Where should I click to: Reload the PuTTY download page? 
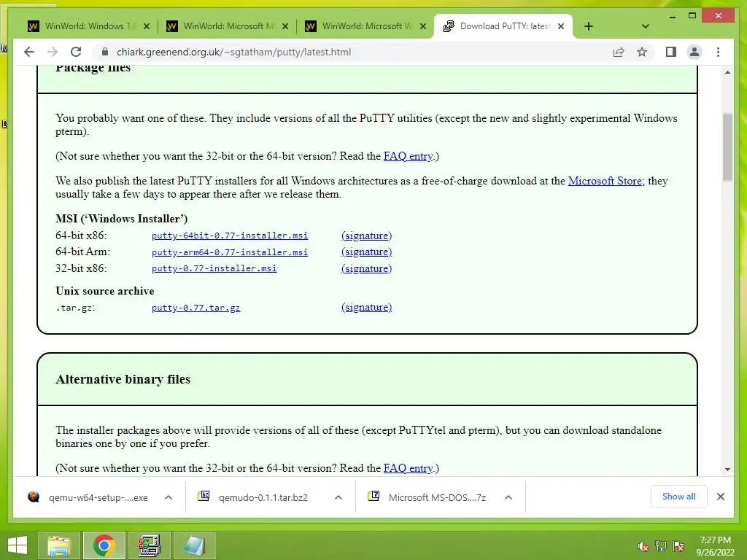76,52
